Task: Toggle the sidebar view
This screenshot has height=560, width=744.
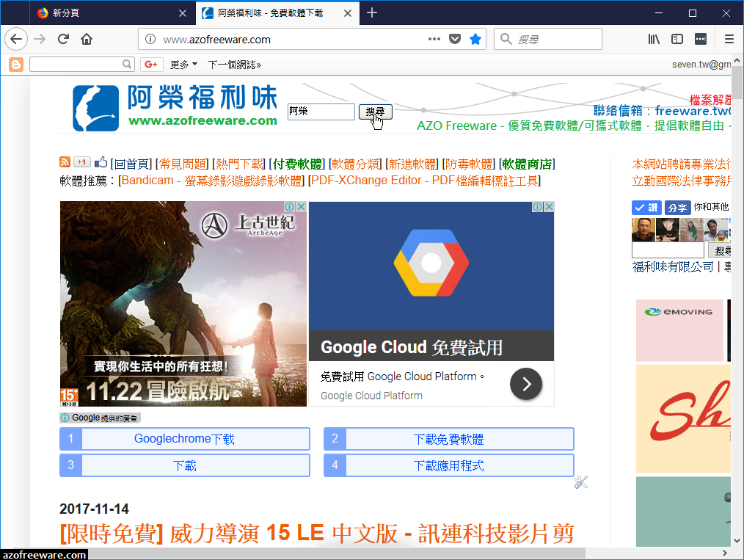Action: pos(677,39)
